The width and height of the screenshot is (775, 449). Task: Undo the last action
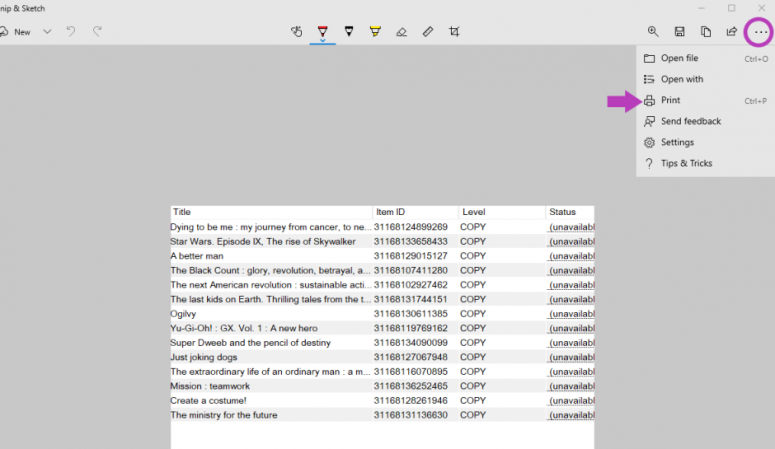[71, 32]
